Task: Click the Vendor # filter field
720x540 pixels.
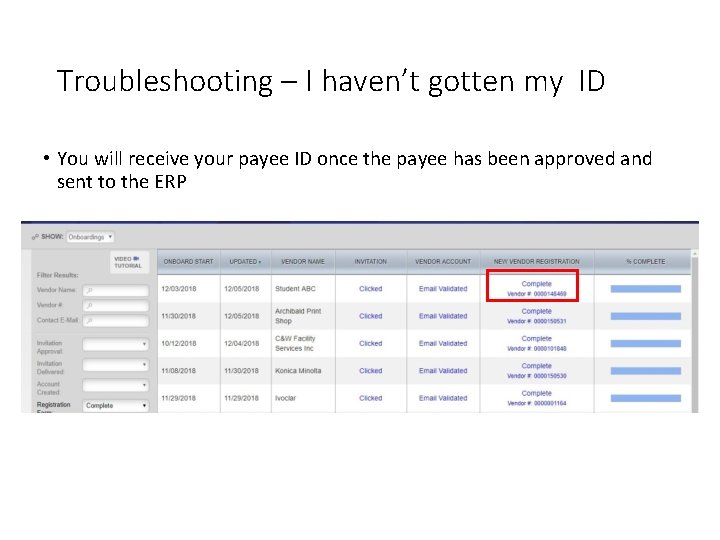Action: [116, 305]
